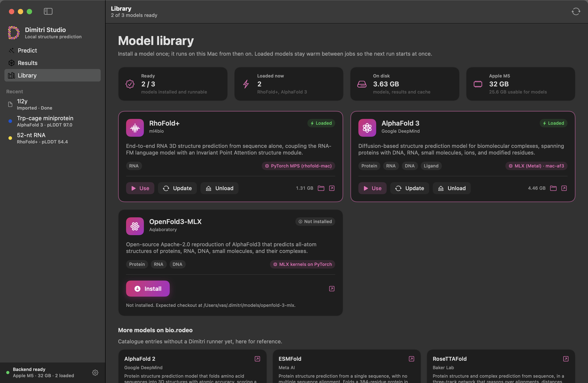Toggle the sidebar panel icon

(x=48, y=11)
